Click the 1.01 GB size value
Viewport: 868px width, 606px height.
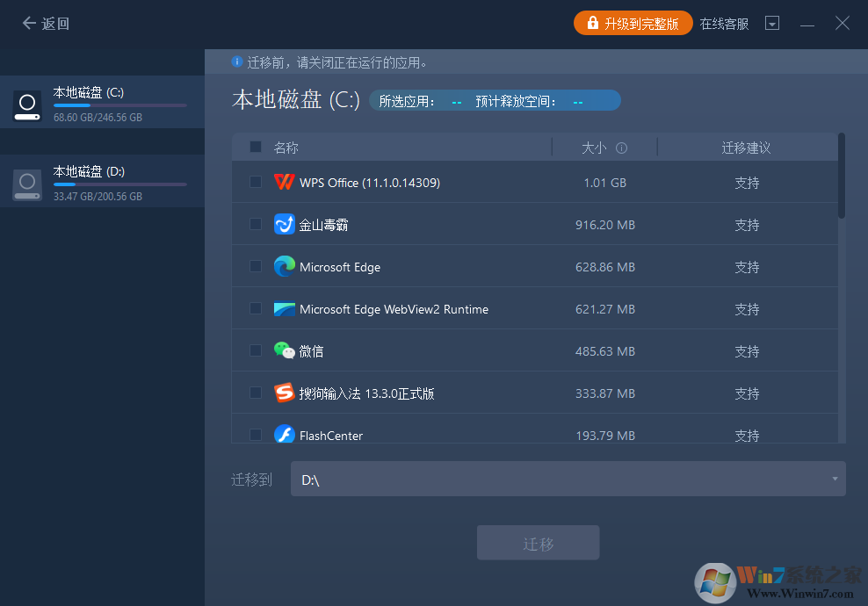[605, 183]
